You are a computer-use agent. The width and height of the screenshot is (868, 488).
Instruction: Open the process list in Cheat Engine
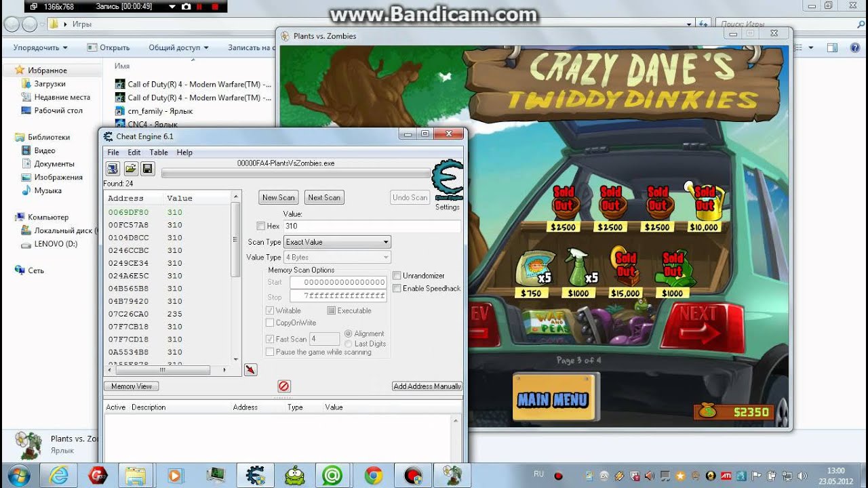click(x=113, y=168)
